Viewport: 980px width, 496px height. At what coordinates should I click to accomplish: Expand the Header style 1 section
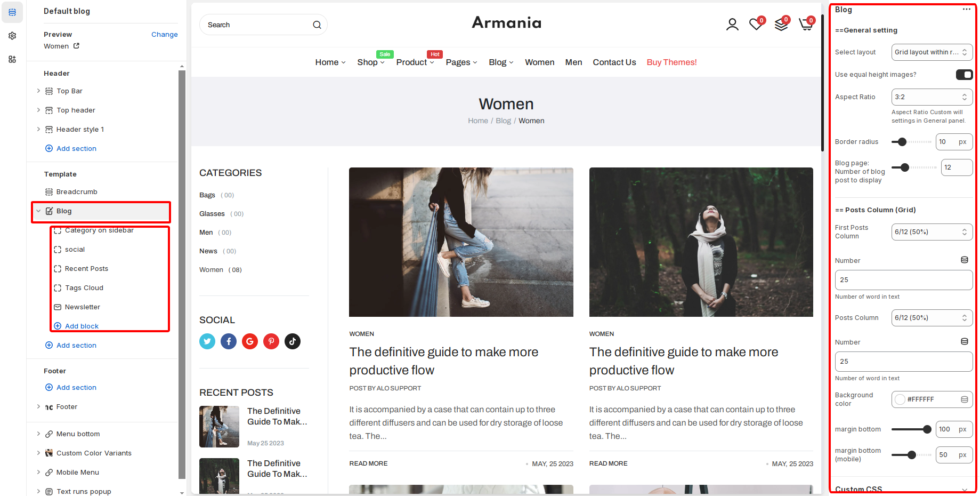(38, 130)
